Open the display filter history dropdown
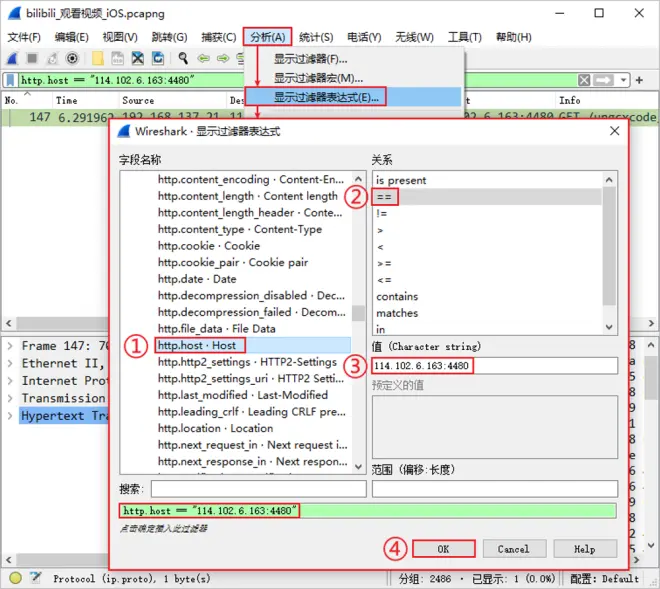 coord(623,80)
